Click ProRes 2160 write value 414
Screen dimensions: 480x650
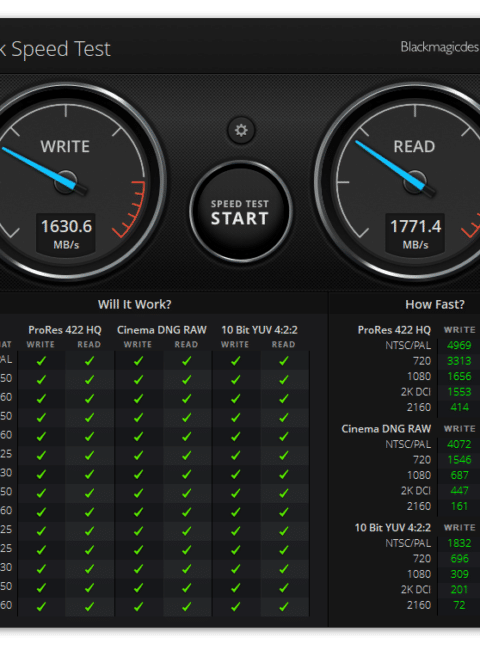point(460,407)
